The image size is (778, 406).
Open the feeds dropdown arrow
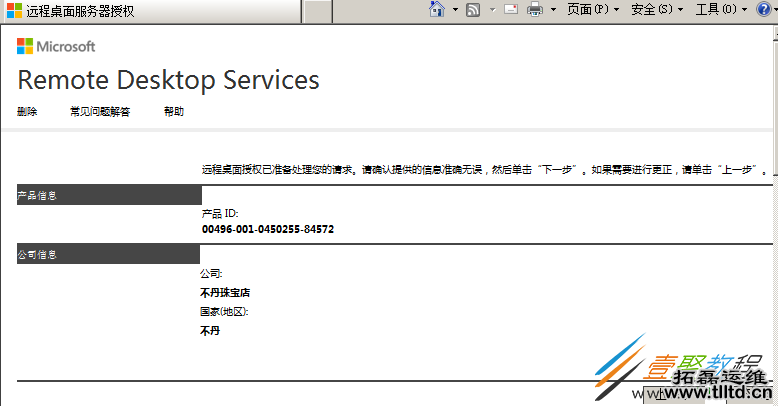click(x=492, y=9)
